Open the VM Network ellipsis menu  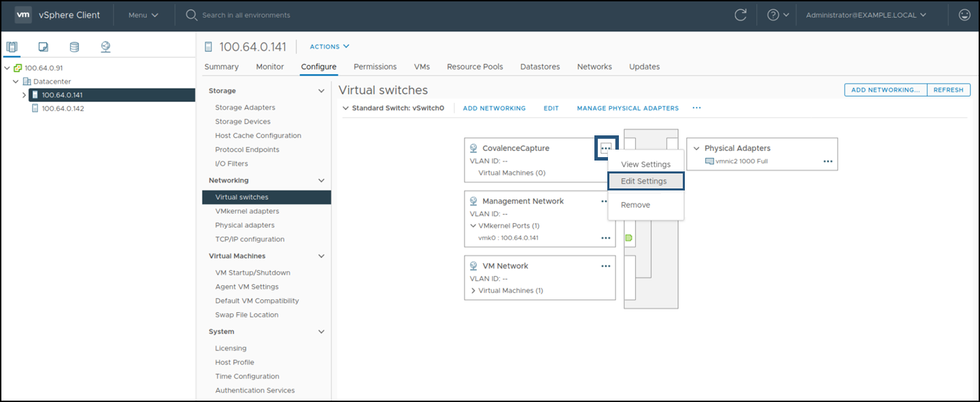click(606, 266)
